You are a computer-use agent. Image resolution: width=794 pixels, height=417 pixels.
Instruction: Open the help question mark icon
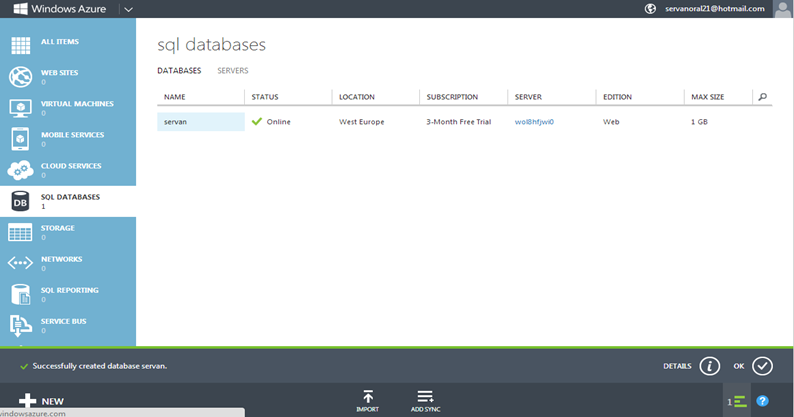click(763, 401)
